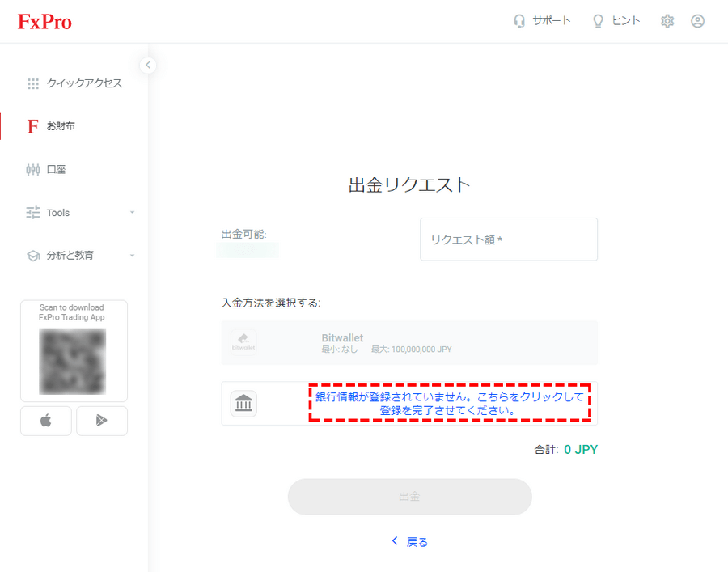Image resolution: width=728 pixels, height=572 pixels.
Task: Download app via Google Play button
Action: pos(102,421)
